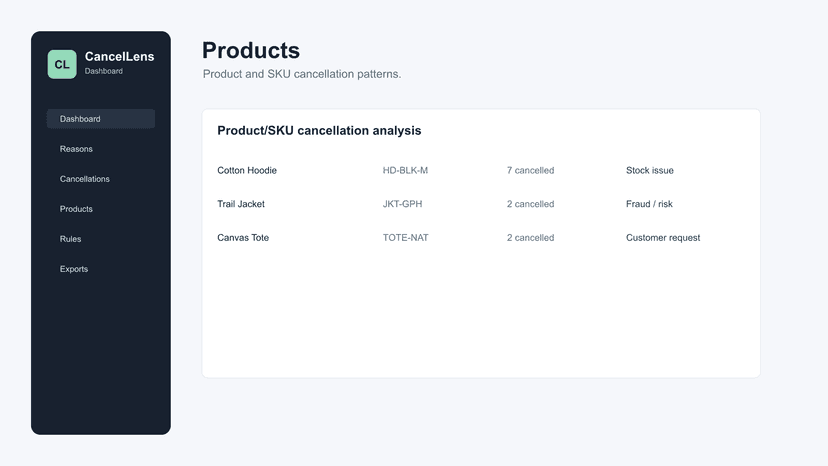Select the Trail Jacket product name
The width and height of the screenshot is (828, 466).
[x=241, y=204]
